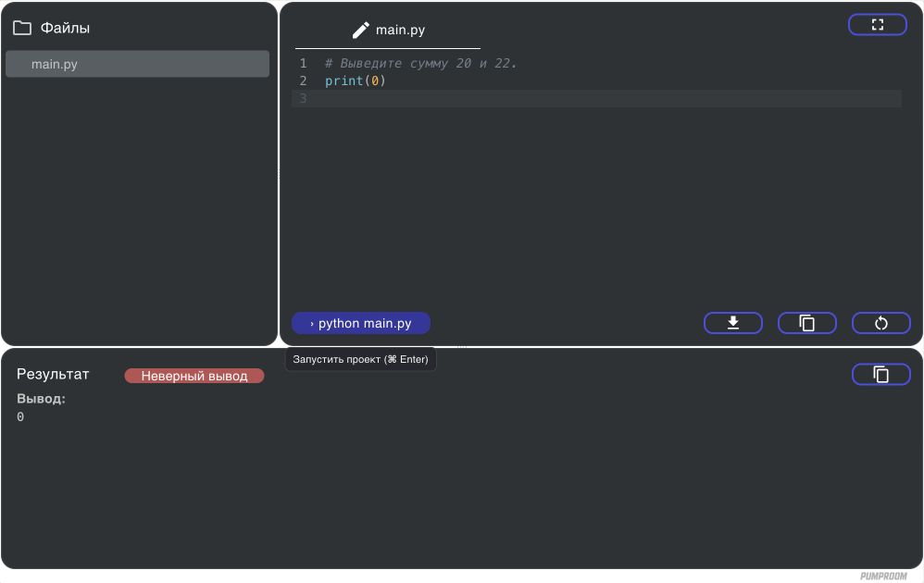Click the pencil icon on main.py tab
This screenshot has width=924, height=583.
[x=361, y=30]
